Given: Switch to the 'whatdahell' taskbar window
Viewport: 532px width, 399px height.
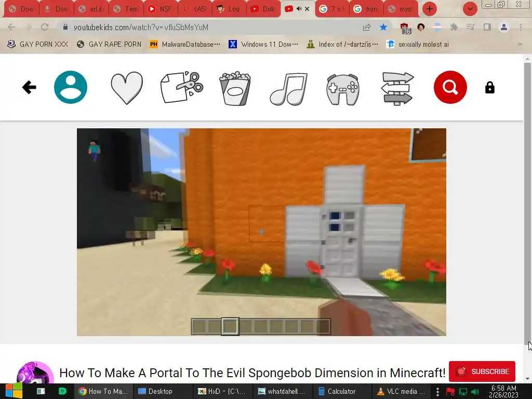Looking at the screenshot, I should [282, 391].
